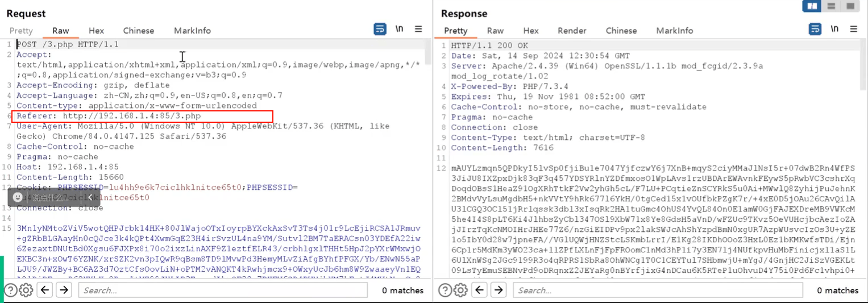This screenshot has height=303, width=868.
Task: Focus the Response search input field
Action: (x=658, y=290)
